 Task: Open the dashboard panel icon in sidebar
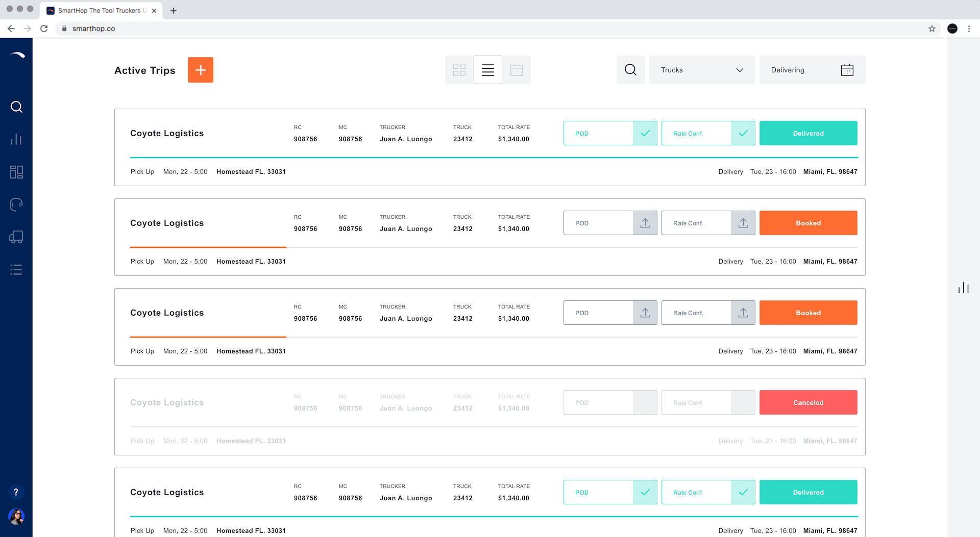[x=16, y=172]
